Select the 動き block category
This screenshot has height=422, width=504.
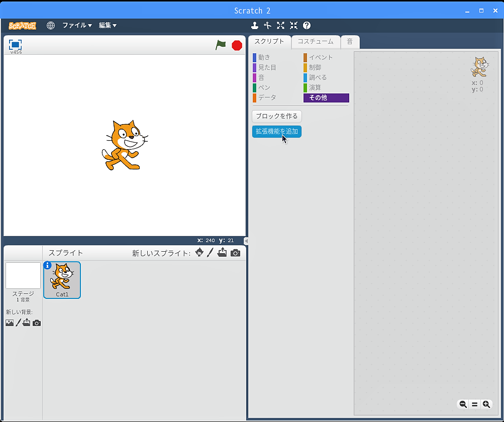275,58
